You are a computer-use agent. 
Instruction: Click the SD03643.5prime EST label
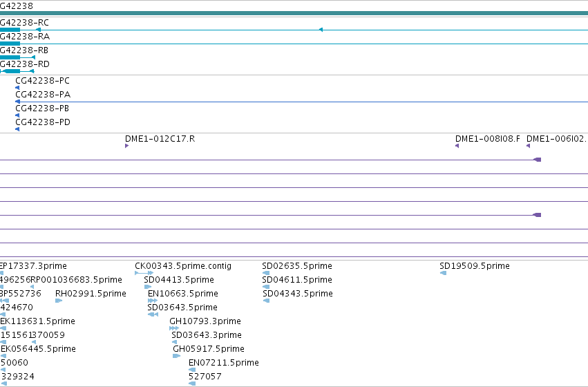point(182,308)
